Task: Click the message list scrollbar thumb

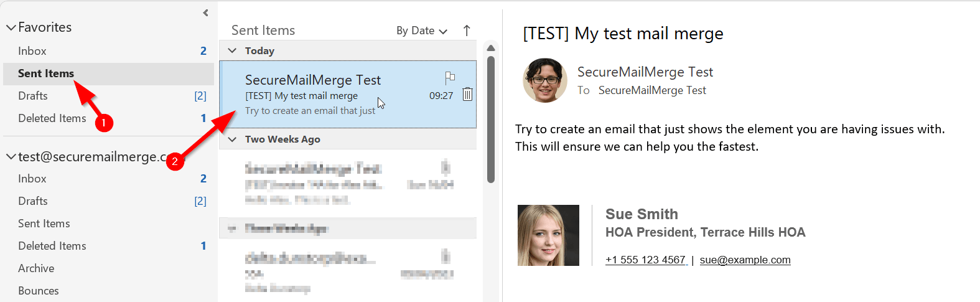Action: point(491,118)
